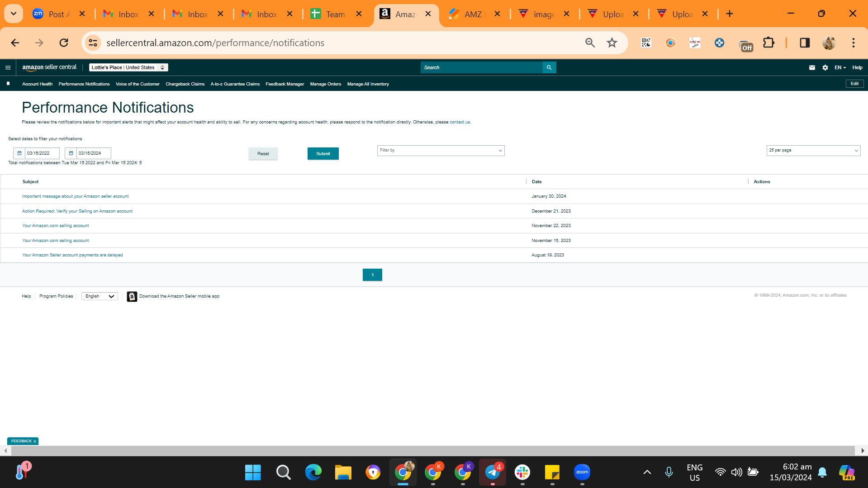Open 'Your Amazon.com selling account' from November 22
The width and height of the screenshot is (868, 488).
click(x=56, y=226)
